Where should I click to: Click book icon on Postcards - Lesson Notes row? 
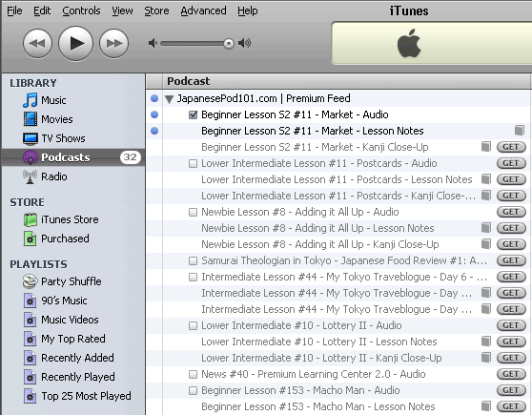point(486,179)
